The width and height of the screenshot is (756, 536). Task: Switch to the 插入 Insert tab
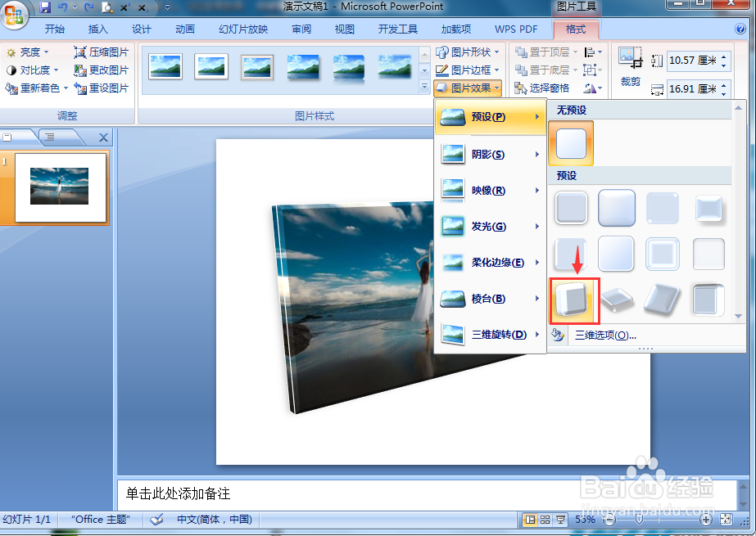coord(97,29)
